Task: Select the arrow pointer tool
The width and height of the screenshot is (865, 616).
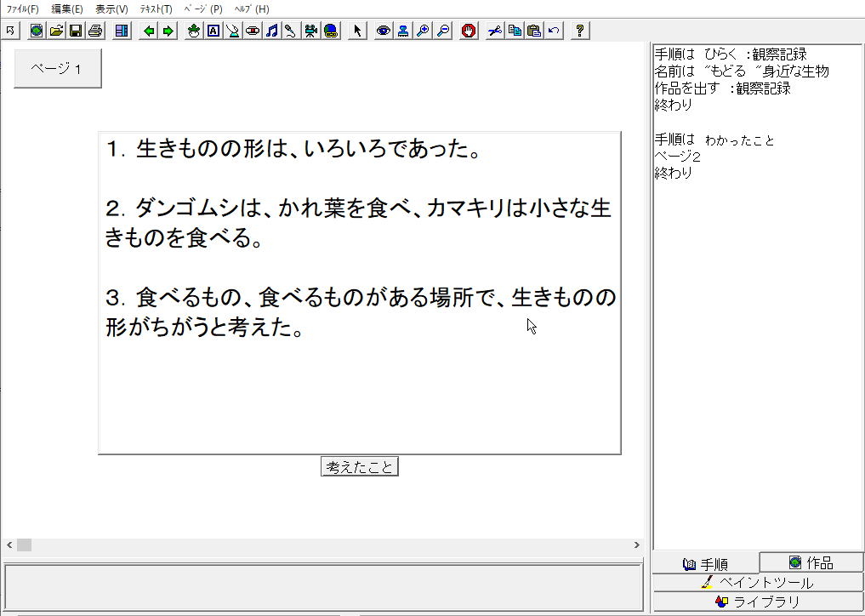Action: tap(357, 31)
